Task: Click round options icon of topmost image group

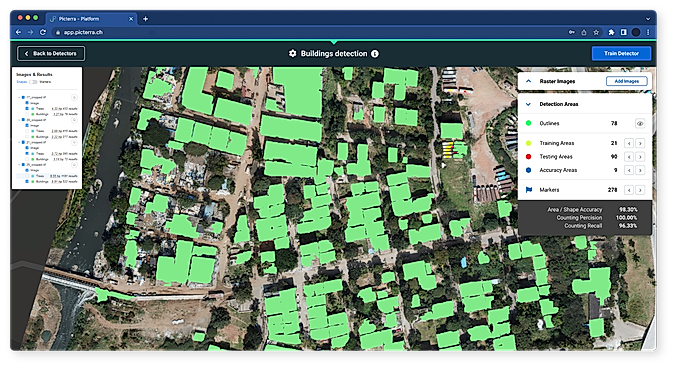Action: click(74, 98)
